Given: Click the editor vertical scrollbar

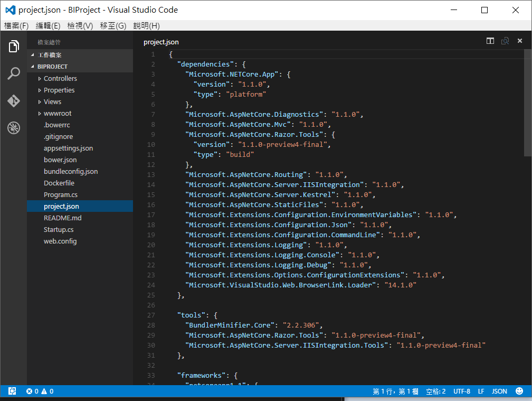Looking at the screenshot, I should (x=528, y=102).
